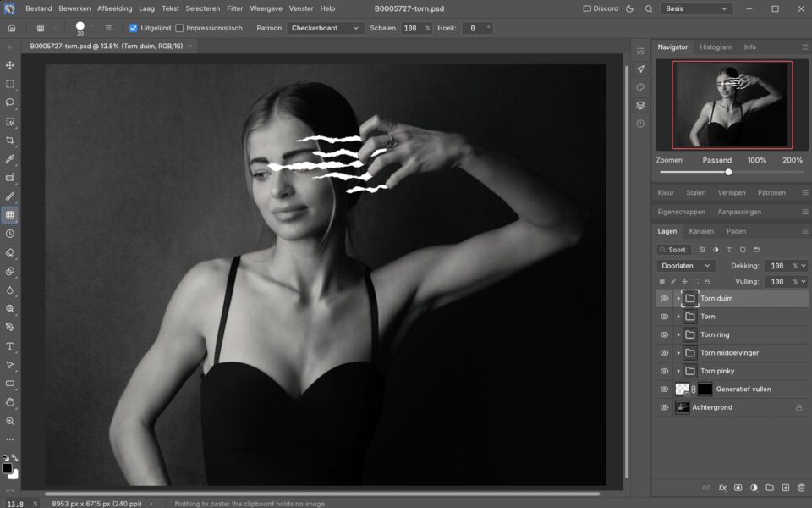The image size is (812, 508).
Task: Open the Filter menu
Action: click(234, 8)
